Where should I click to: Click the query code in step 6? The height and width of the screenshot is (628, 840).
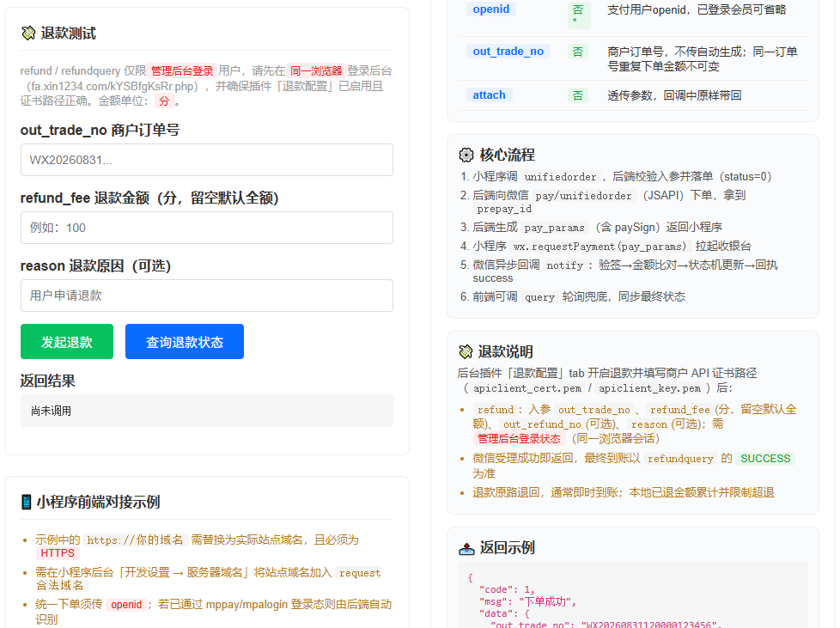(539, 297)
